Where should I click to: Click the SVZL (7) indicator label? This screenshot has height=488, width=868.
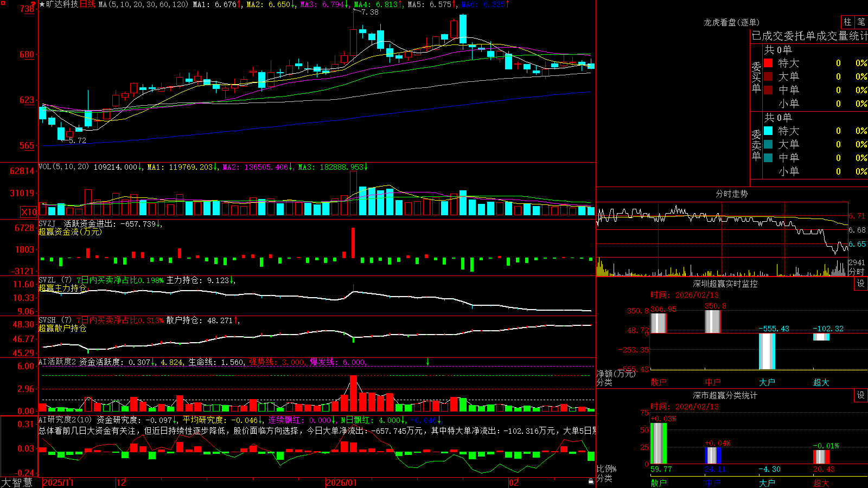click(x=55, y=280)
